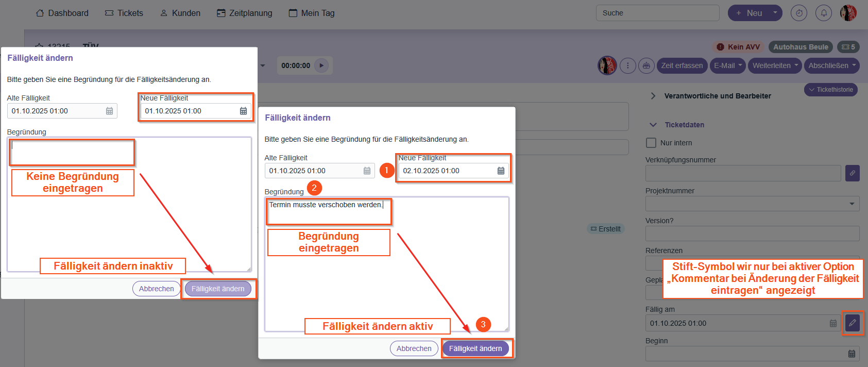Open Mein Tag in the top navigation

pyautogui.click(x=312, y=13)
